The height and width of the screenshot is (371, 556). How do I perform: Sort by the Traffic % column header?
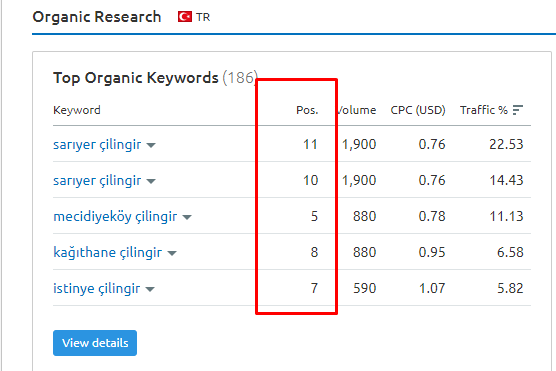(x=484, y=110)
